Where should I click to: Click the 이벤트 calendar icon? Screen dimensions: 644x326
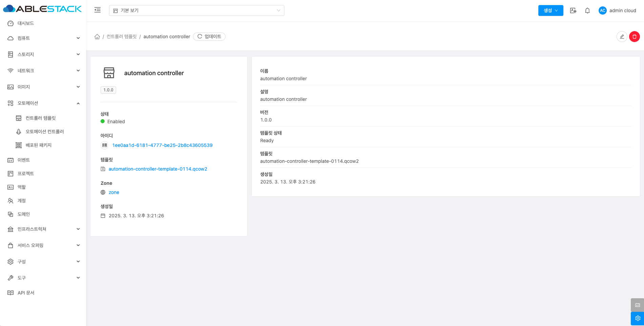(x=10, y=160)
